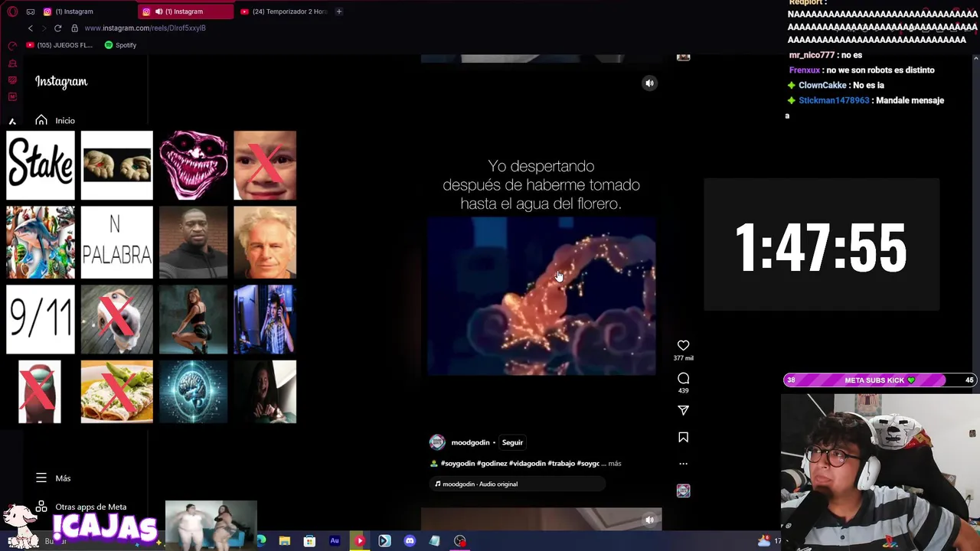Image resolution: width=980 pixels, height=551 pixels.
Task: Save the reel with the bookmark icon
Action: 683,437
